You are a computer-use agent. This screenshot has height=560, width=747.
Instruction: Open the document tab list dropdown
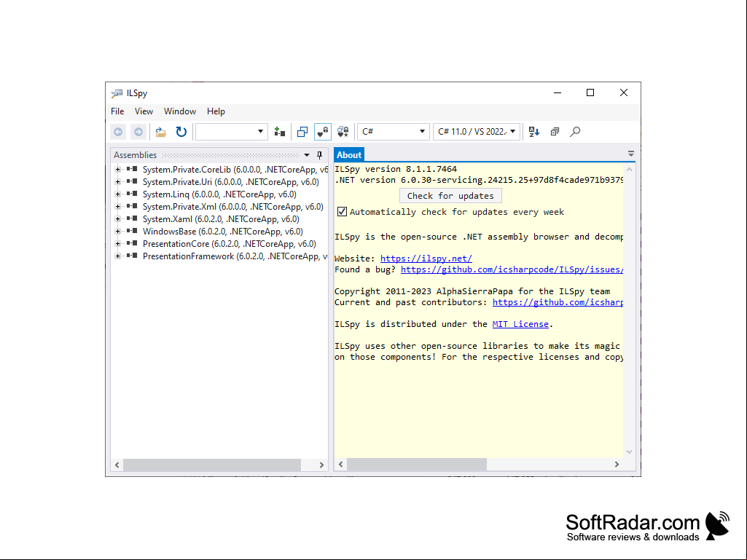630,154
